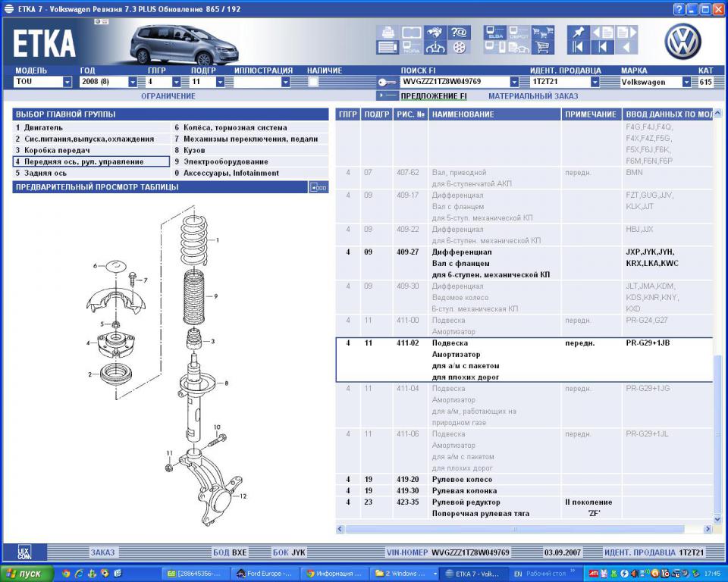
Task: Open the Информация taskbar window
Action: [334, 574]
